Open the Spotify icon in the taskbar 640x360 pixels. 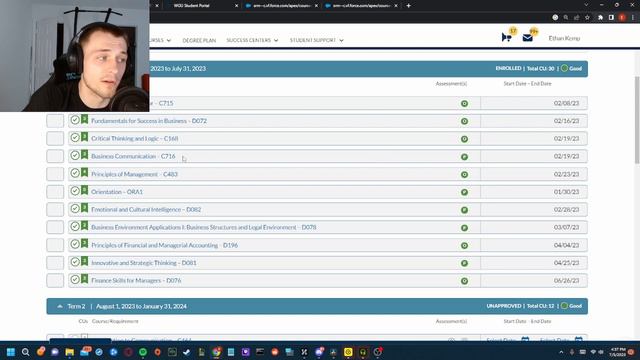point(143,352)
